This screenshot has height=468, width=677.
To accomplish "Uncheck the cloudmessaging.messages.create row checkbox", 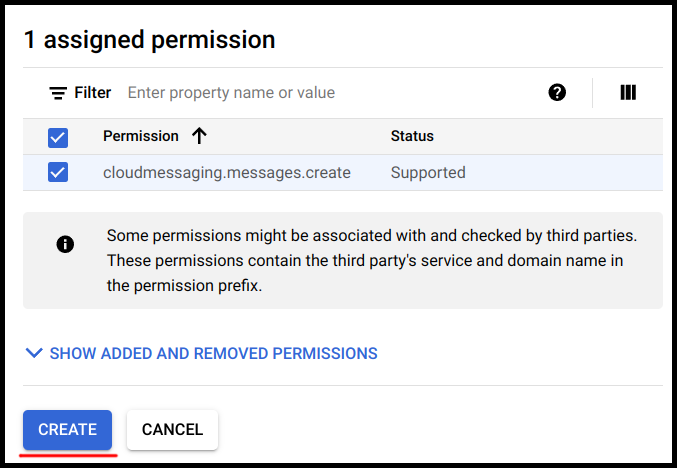I will pyautogui.click(x=58, y=173).
